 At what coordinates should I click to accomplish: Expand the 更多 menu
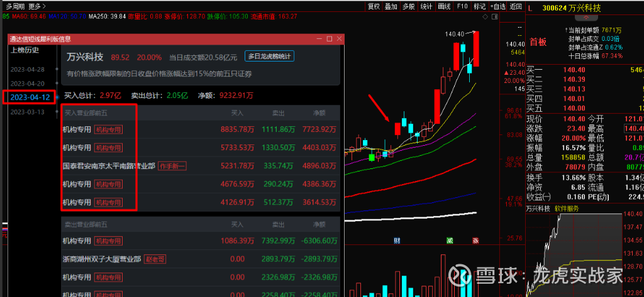tap(37, 6)
